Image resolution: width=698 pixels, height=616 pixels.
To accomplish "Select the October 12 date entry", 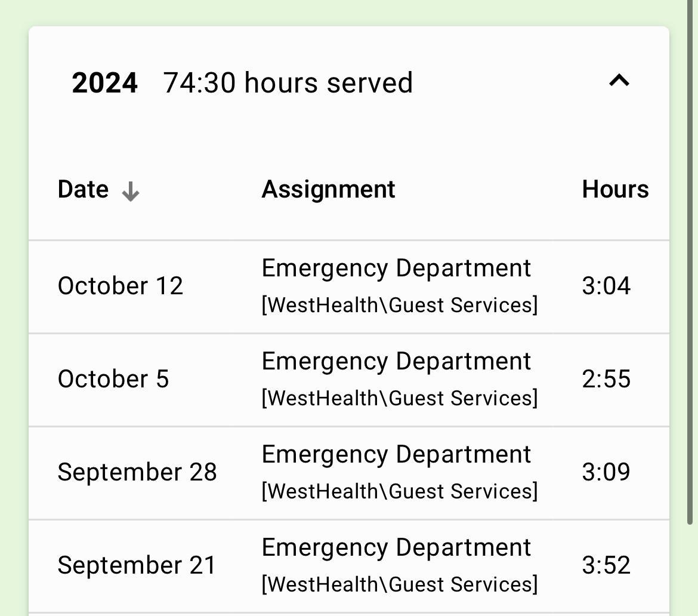I will point(120,286).
